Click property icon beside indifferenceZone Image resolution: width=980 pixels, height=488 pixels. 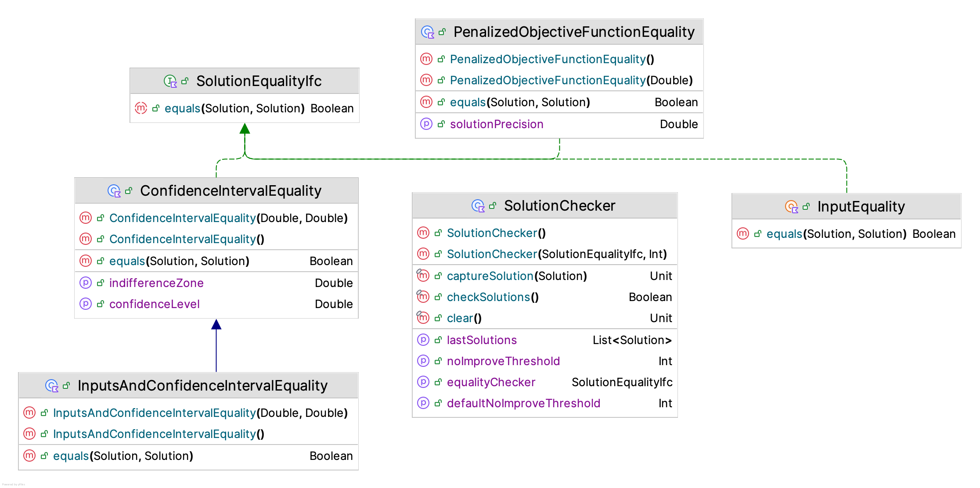coord(86,283)
